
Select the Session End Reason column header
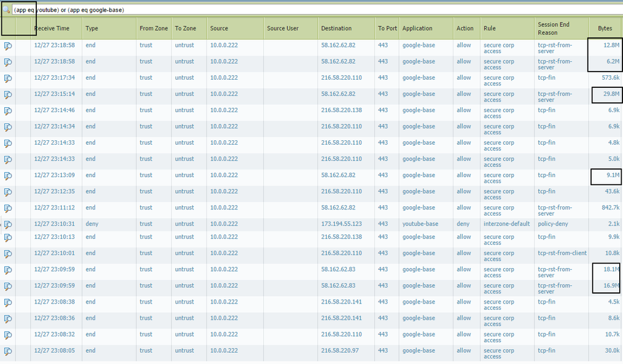554,29
